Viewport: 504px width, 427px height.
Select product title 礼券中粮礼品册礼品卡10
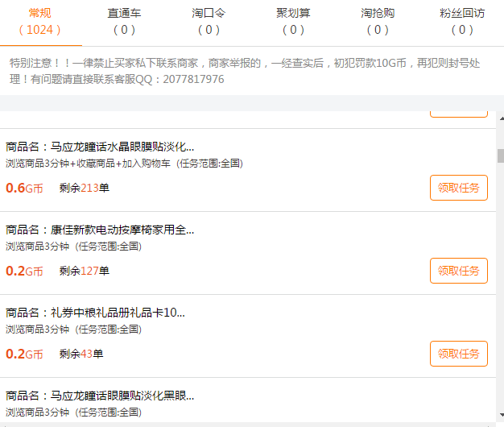100,313
